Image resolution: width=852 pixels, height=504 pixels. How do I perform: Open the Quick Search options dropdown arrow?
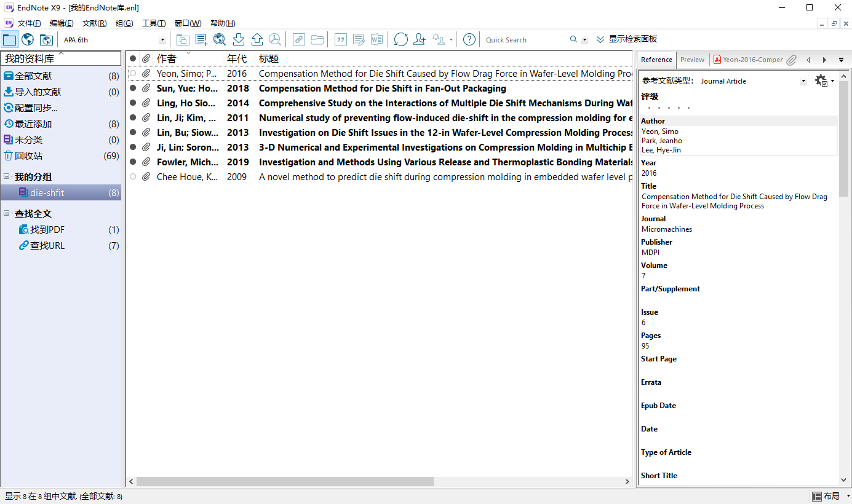(584, 40)
